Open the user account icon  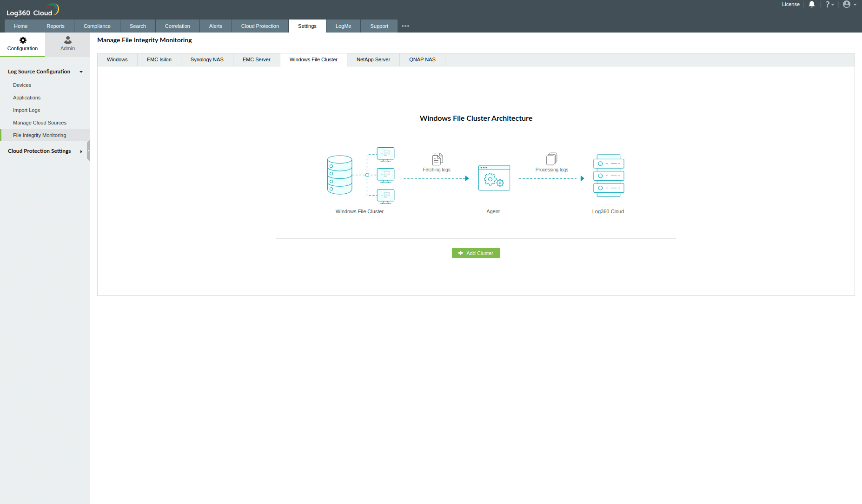(847, 4)
